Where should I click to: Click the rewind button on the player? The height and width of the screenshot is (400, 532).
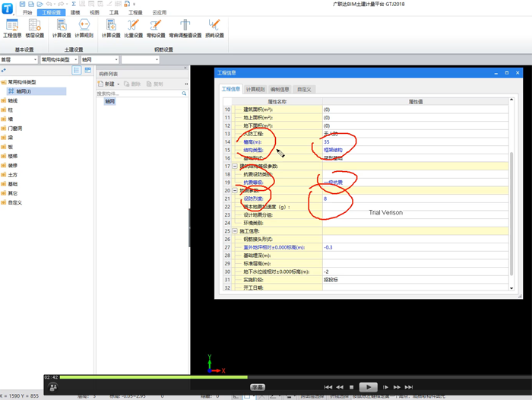tap(340, 387)
